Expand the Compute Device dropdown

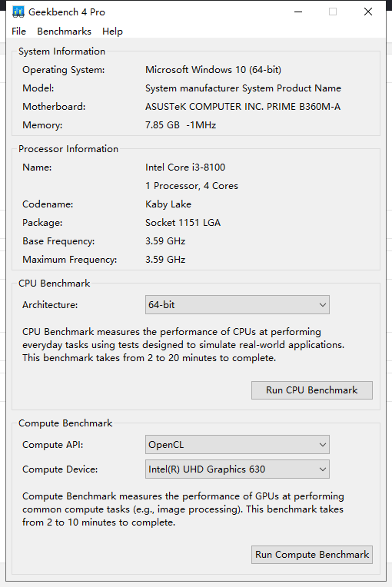tap(238, 469)
